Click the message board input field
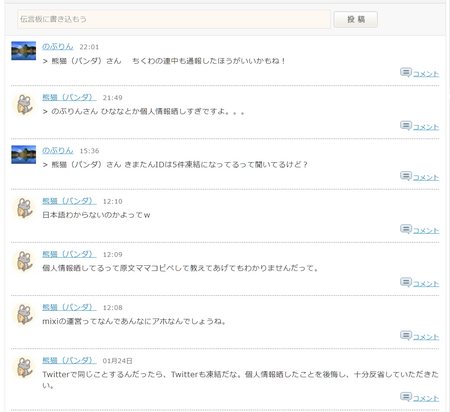 [x=174, y=19]
